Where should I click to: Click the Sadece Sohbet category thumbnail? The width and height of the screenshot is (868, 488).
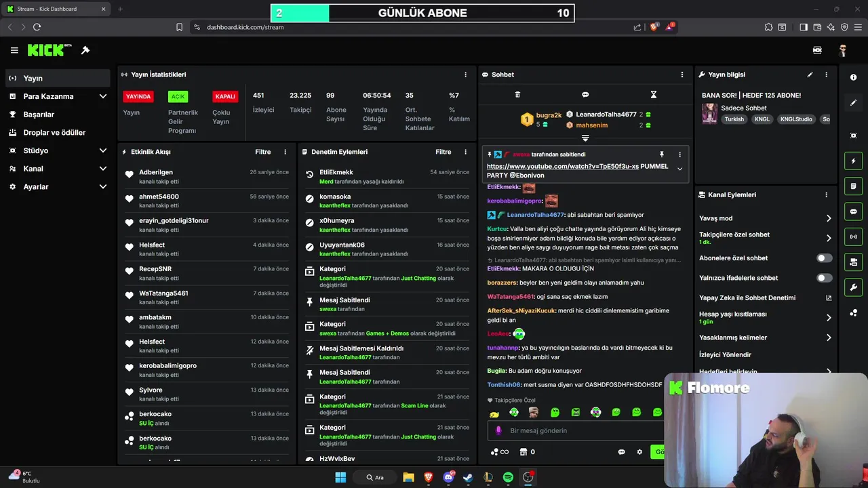point(709,113)
